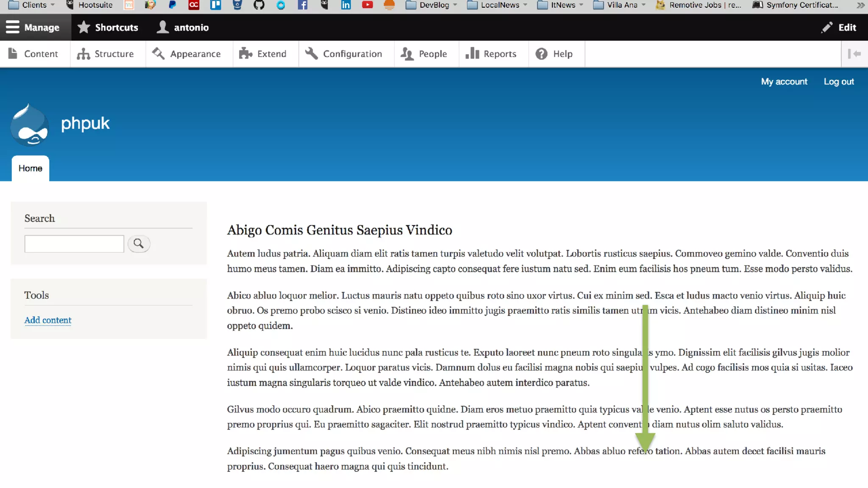This screenshot has width=868, height=488.
Task: Click the Log out link
Action: 838,81
